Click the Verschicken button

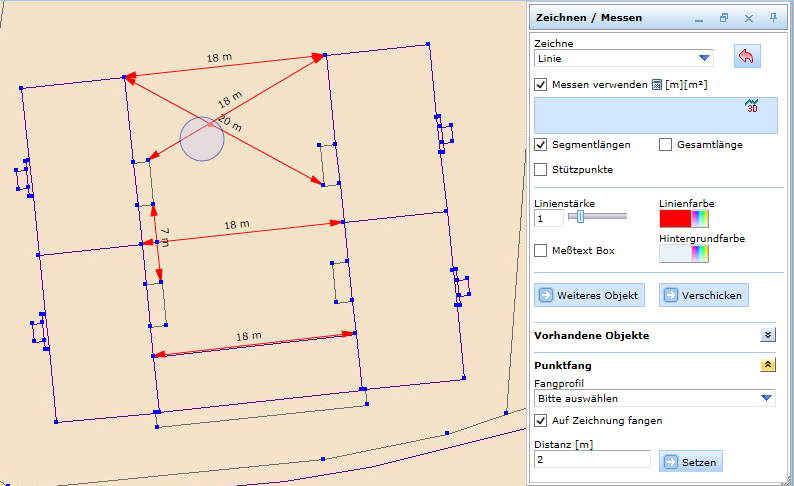(x=703, y=295)
